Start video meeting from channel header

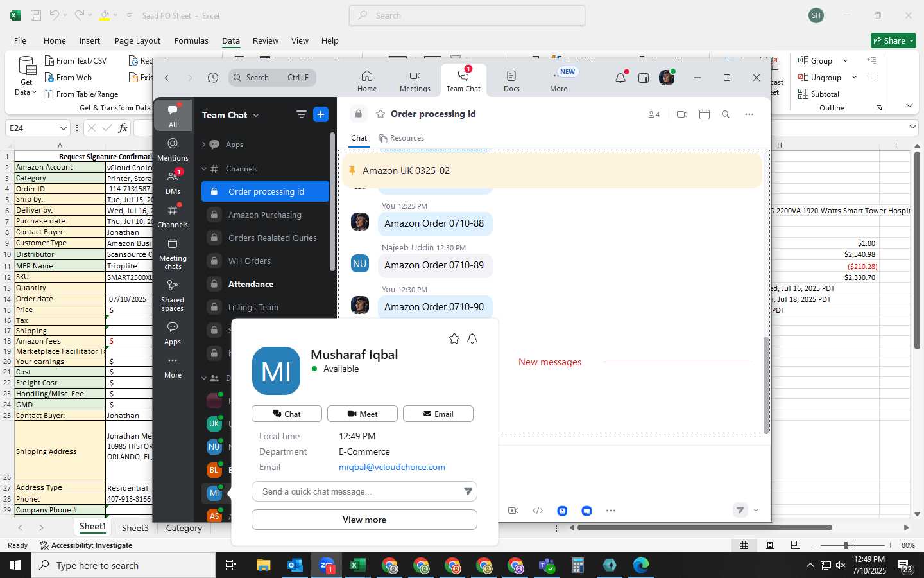coord(682,114)
